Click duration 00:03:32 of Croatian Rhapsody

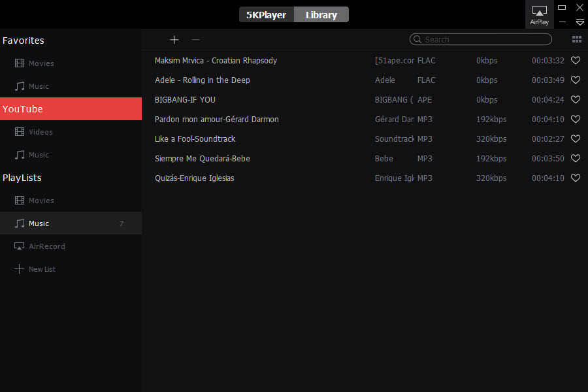[548, 60]
